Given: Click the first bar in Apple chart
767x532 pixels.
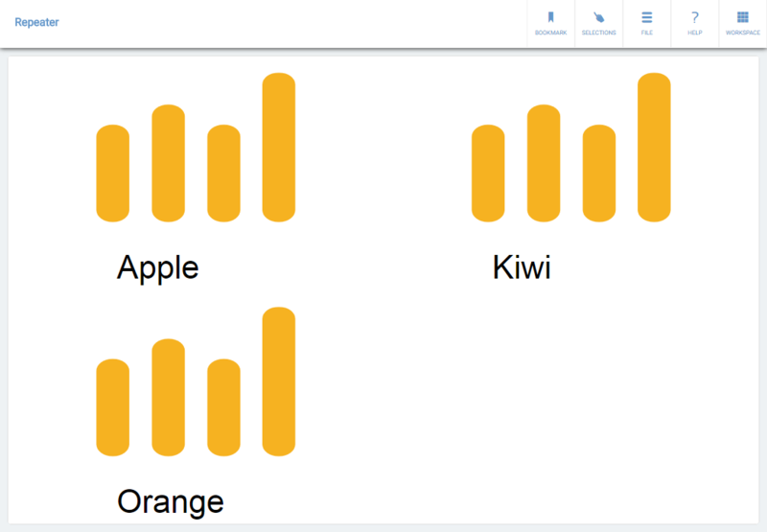Looking at the screenshot, I should 113,173.
